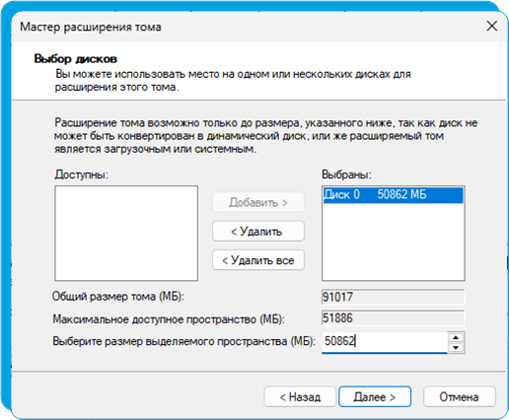
Task: Click the Выбор дисков heading
Action: 76,59
